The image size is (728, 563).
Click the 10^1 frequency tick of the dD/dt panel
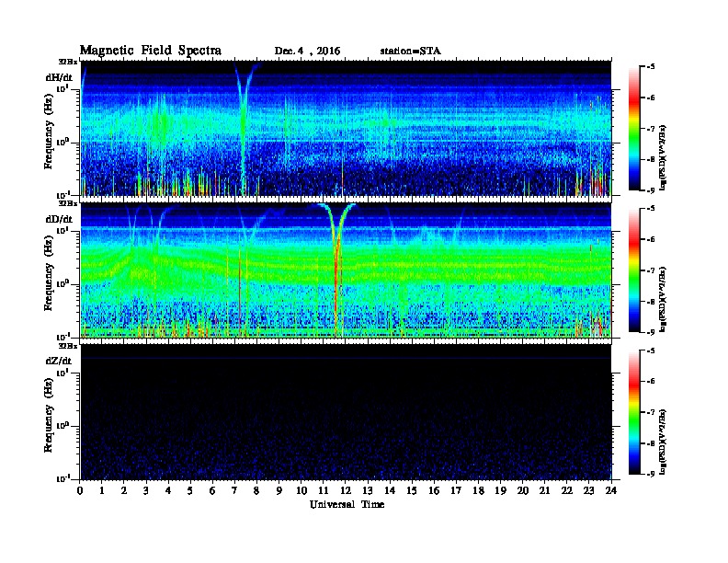point(63,231)
